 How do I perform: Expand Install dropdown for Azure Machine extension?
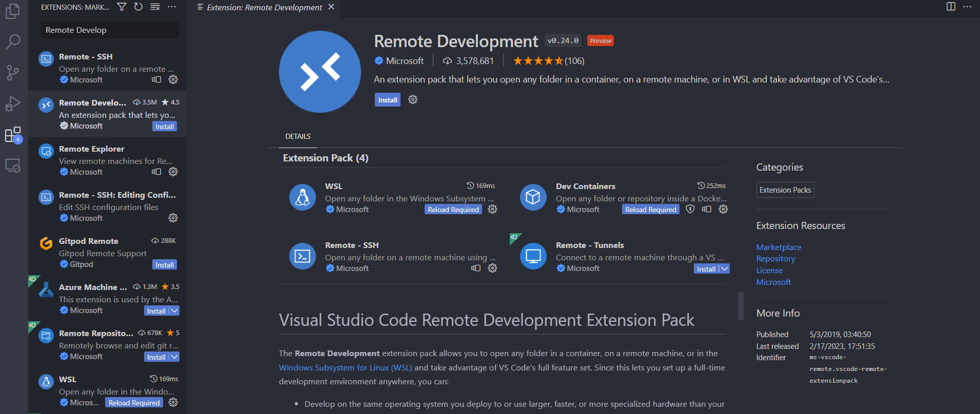(x=174, y=310)
